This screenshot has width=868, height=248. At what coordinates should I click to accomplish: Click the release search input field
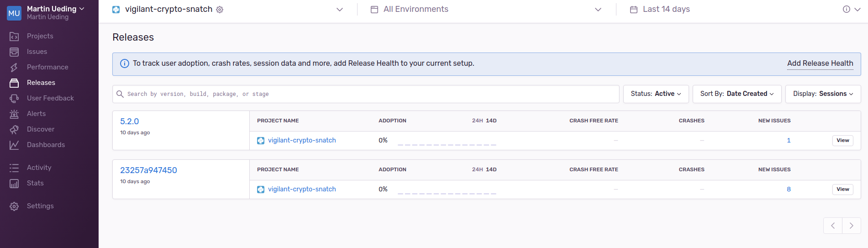[365, 94]
